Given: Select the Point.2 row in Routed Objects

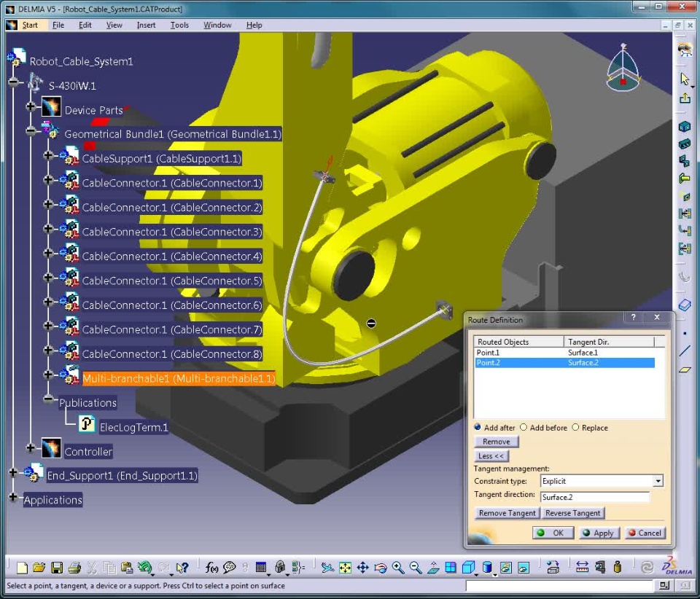Looking at the screenshot, I should pyautogui.click(x=564, y=363).
